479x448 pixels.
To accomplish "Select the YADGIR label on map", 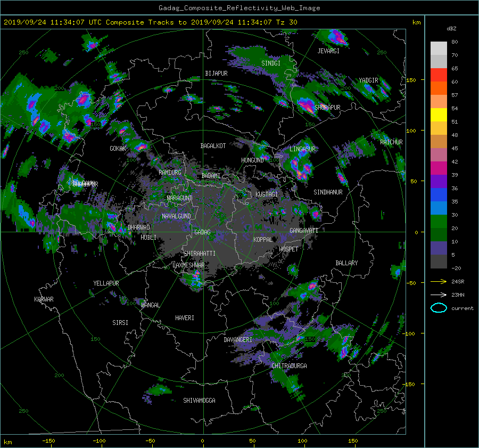I will pyautogui.click(x=368, y=80).
